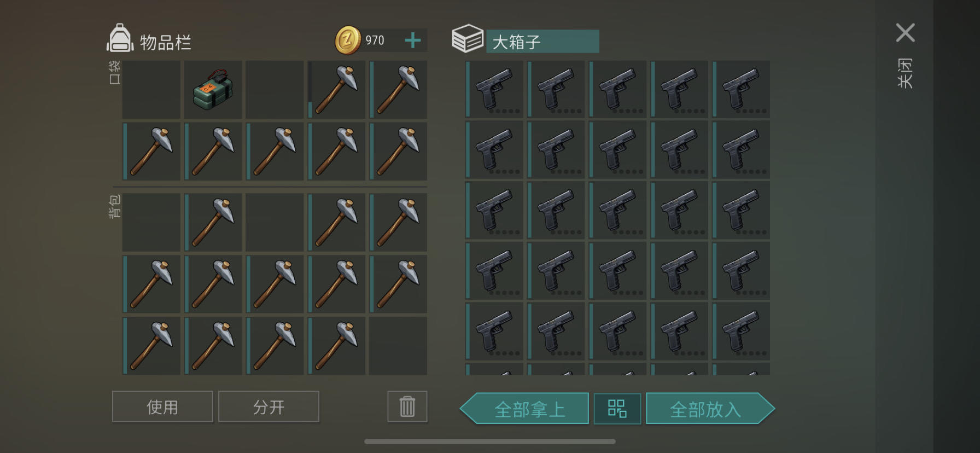Click the chest box icon beside 大箱子
This screenshot has height=453, width=980.
coord(468,38)
